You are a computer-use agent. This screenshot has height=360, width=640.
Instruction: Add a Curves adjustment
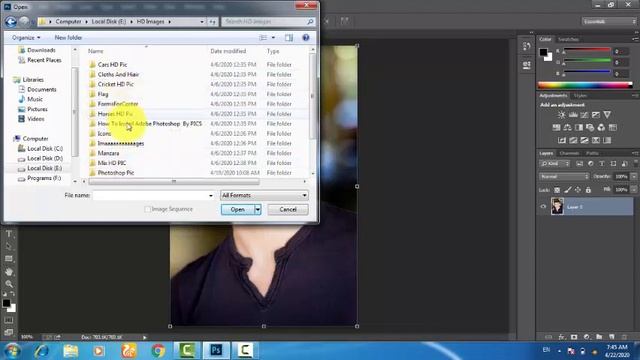[584, 115]
